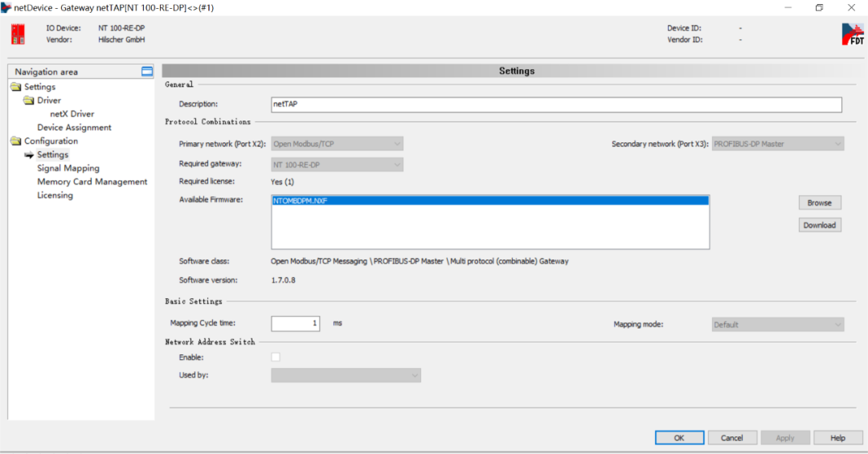Click the Mapping Cycle time field

295,323
